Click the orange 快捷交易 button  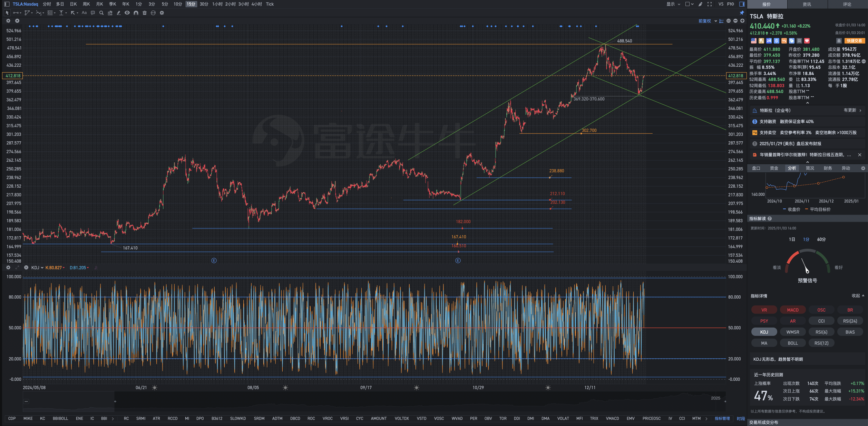coord(855,41)
